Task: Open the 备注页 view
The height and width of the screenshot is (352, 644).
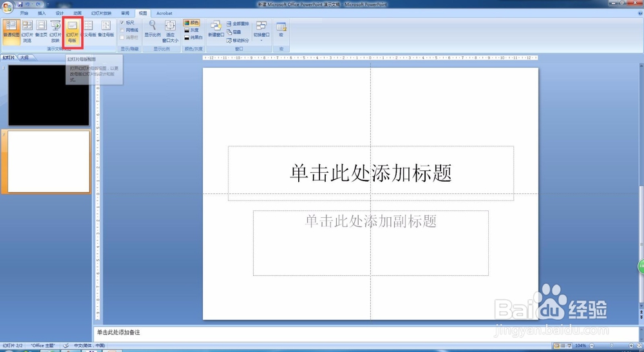Action: [41, 29]
